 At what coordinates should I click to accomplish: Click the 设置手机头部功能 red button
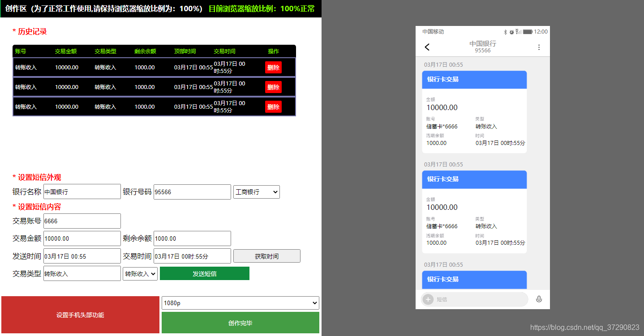pos(80,315)
